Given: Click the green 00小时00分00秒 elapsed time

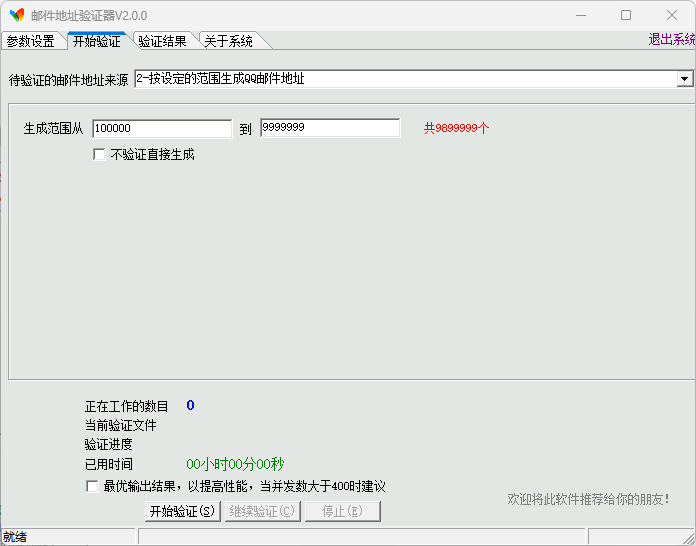Looking at the screenshot, I should 235,464.
